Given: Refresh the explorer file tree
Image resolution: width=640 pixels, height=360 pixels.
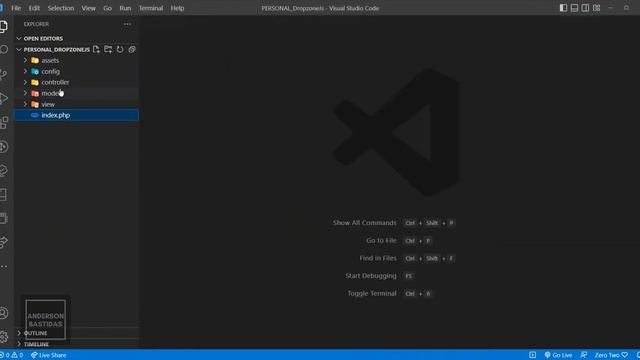Looking at the screenshot, I should click(120, 49).
